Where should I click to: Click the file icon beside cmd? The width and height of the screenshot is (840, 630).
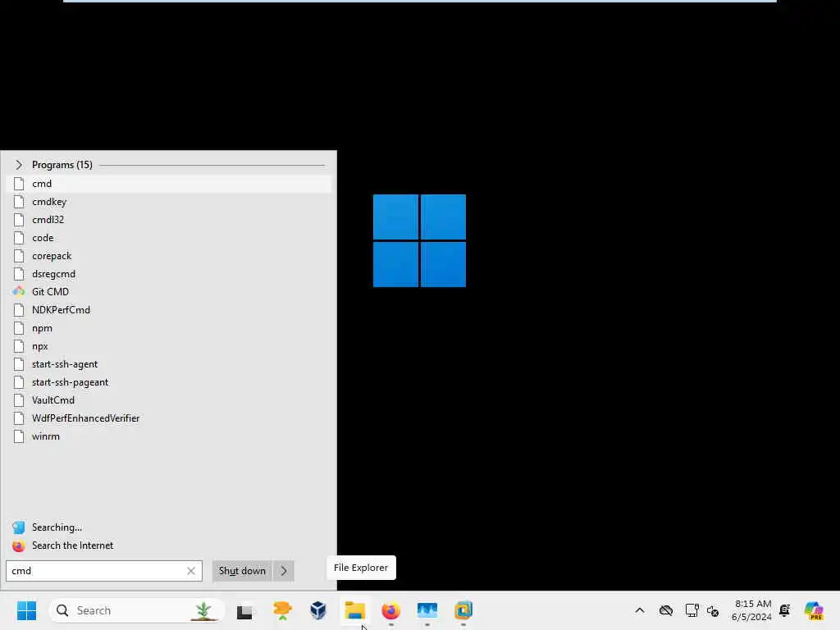[19, 184]
